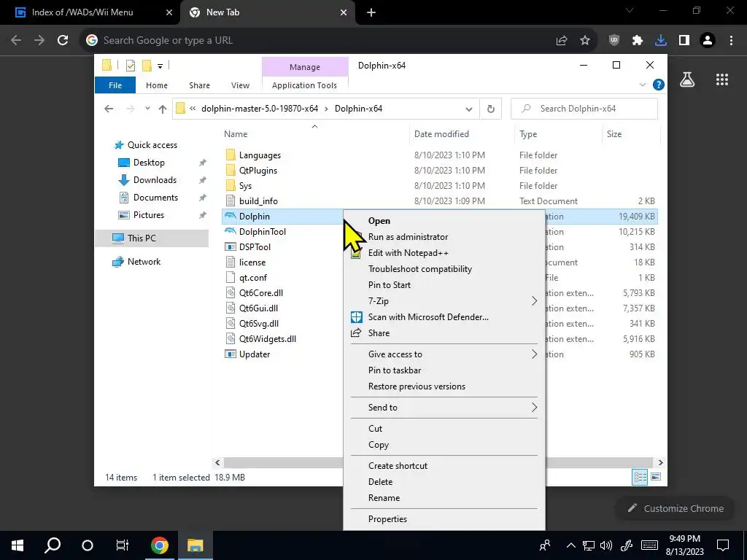Switch to large icons view in Explorer

(x=656, y=477)
